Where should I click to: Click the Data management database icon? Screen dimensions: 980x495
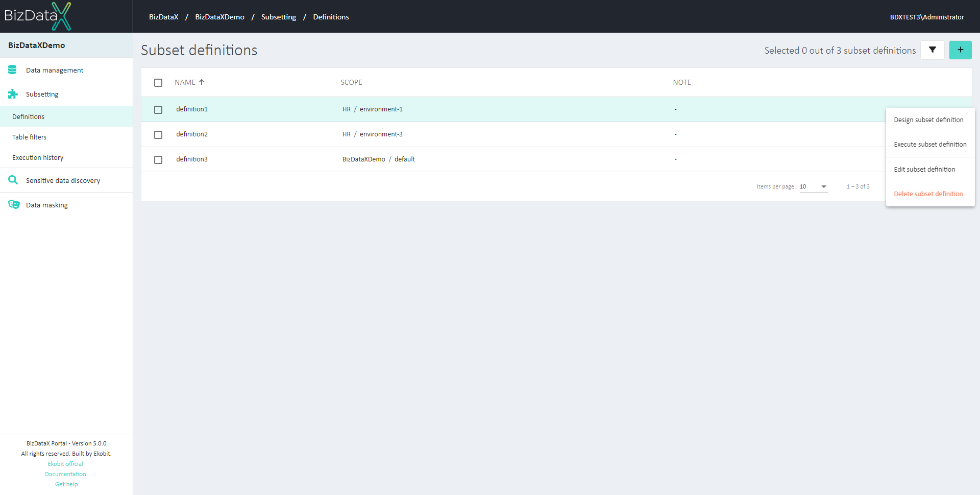[x=13, y=70]
